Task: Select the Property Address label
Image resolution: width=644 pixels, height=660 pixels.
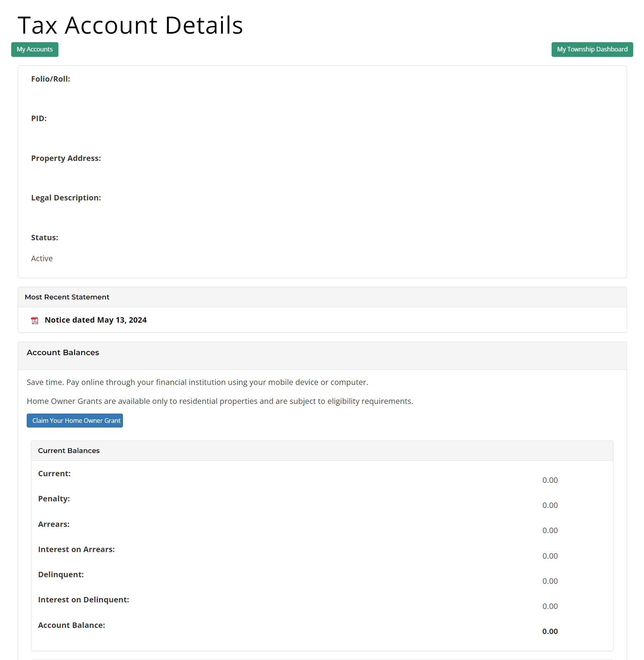Action: coord(66,158)
